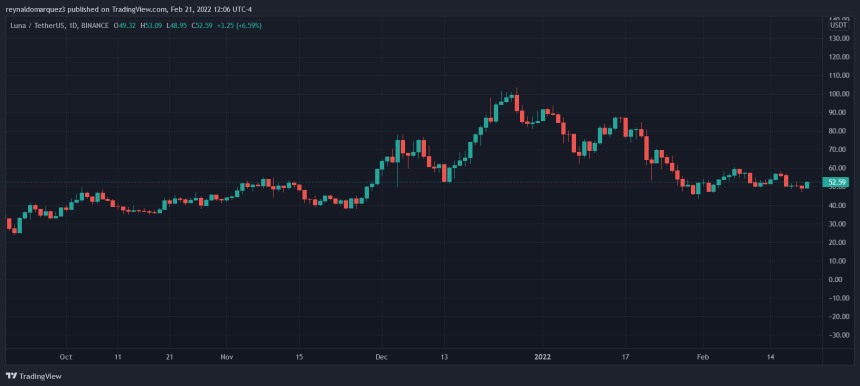Click the Oct label on time axis
The height and width of the screenshot is (386, 860).
(x=66, y=357)
